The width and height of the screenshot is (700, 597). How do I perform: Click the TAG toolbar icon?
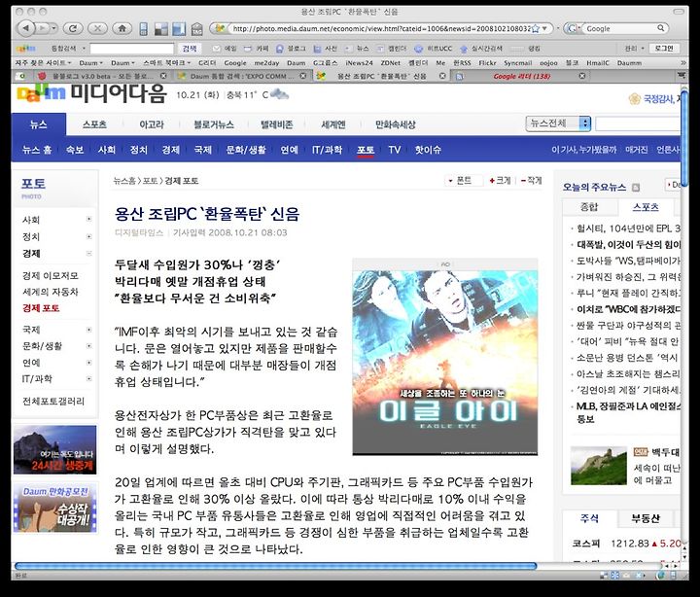[x=196, y=30]
